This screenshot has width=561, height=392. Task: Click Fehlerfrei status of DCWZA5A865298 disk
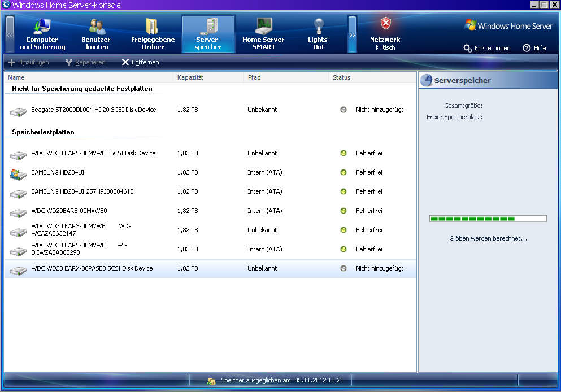[x=369, y=249]
